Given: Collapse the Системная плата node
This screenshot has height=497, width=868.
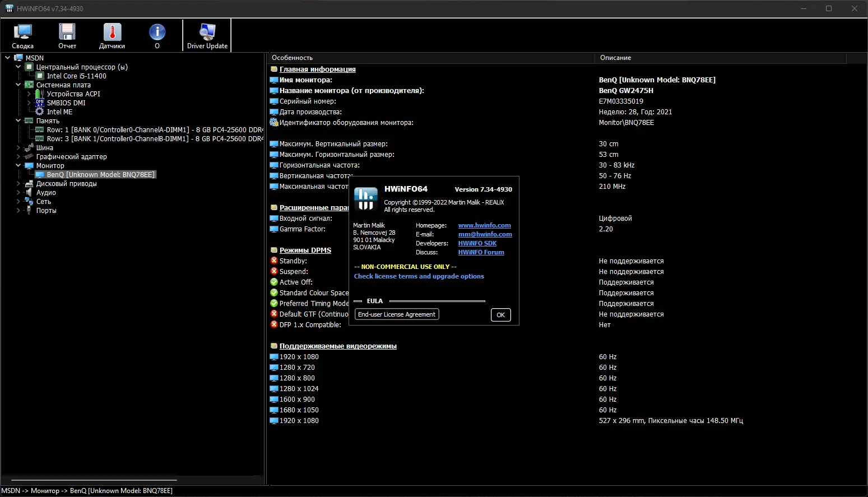Looking at the screenshot, I should coord(18,85).
